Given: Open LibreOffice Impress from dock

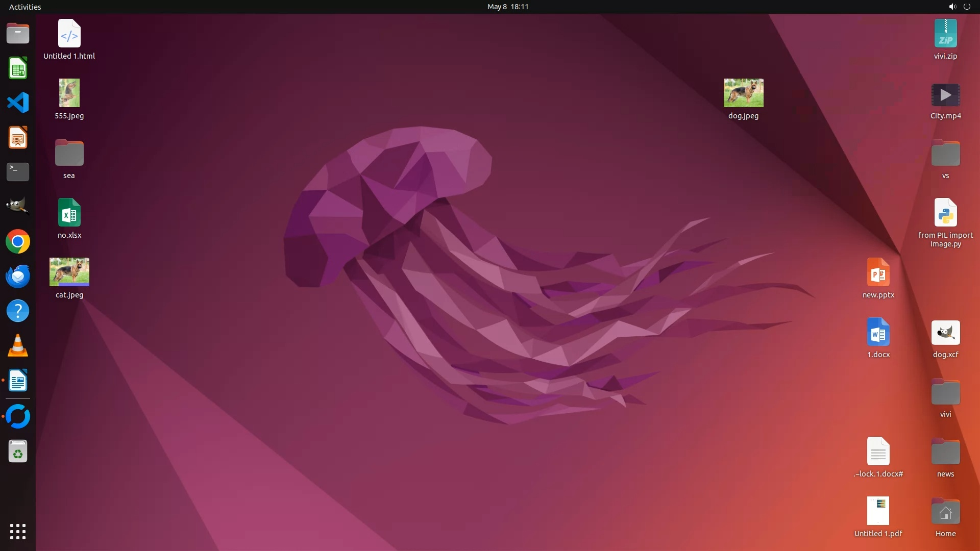Looking at the screenshot, I should (x=18, y=138).
